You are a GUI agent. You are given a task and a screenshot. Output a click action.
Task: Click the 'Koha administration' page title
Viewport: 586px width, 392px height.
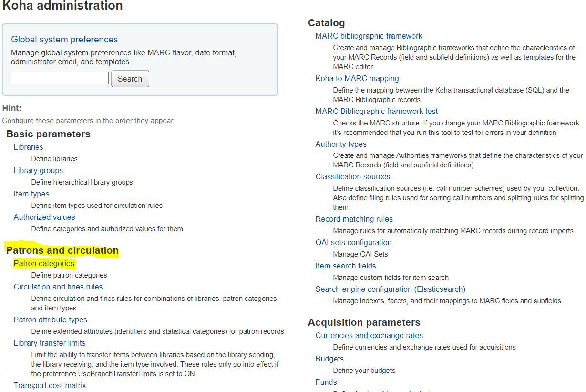[62, 6]
